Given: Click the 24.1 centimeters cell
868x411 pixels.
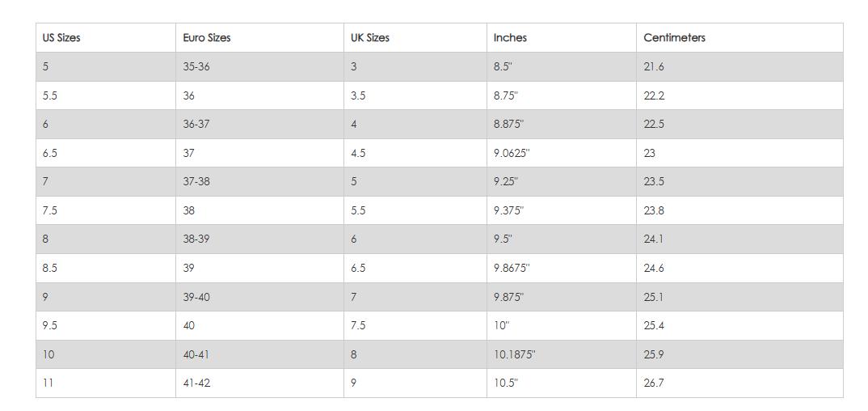Looking at the screenshot, I should pyautogui.click(x=654, y=239).
